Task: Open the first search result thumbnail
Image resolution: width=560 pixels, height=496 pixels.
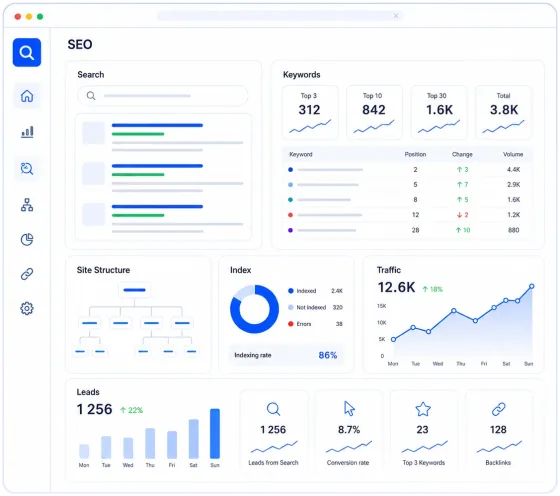Action: [x=94, y=133]
